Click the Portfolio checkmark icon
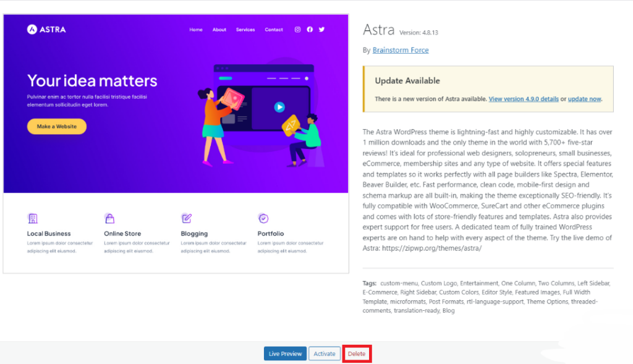The width and height of the screenshot is (633, 364). (x=263, y=218)
